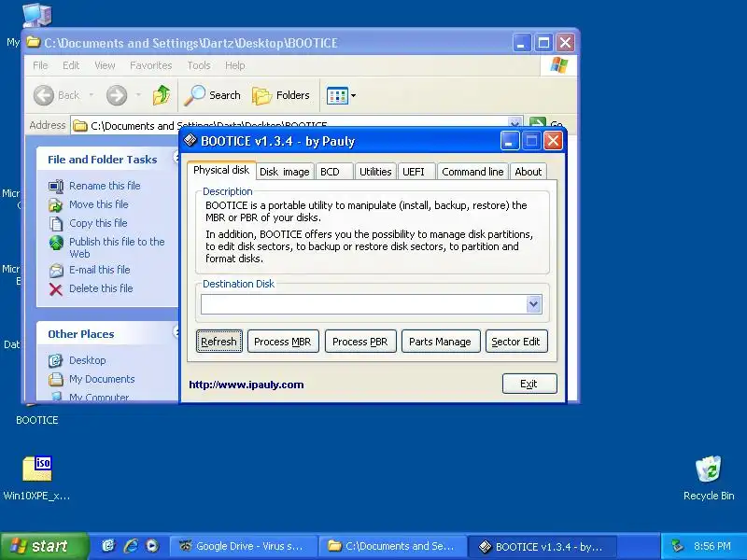Open the Favorites menu in Explorer
This screenshot has height=560, width=747.
coord(151,65)
